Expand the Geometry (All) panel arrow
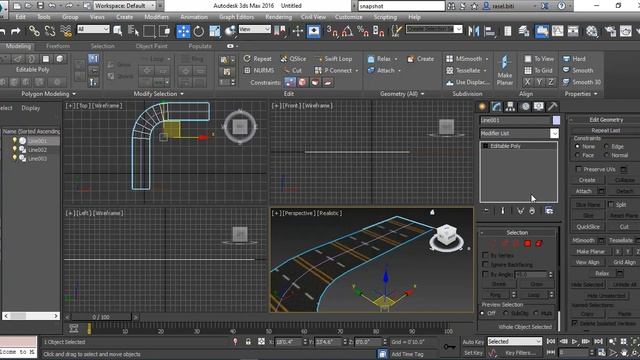Viewport: 640px width, 360px height. coord(422,94)
